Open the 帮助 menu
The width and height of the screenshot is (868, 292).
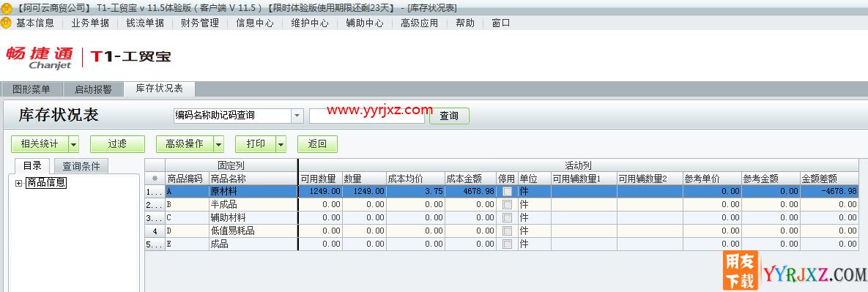tap(465, 23)
